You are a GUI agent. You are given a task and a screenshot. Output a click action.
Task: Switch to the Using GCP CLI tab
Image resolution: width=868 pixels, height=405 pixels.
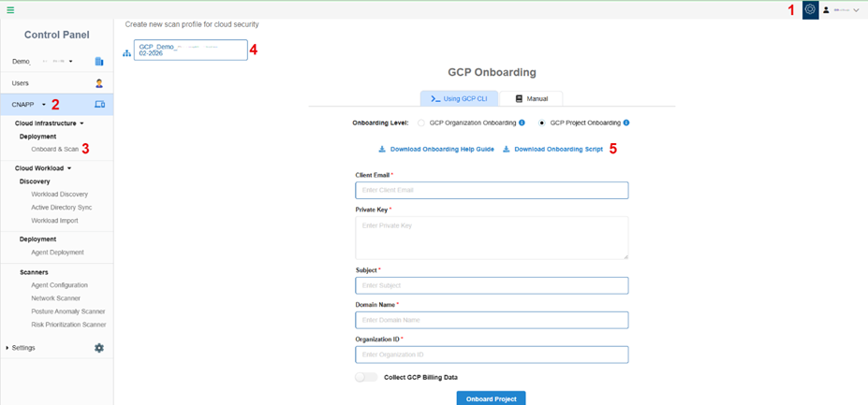(x=459, y=98)
